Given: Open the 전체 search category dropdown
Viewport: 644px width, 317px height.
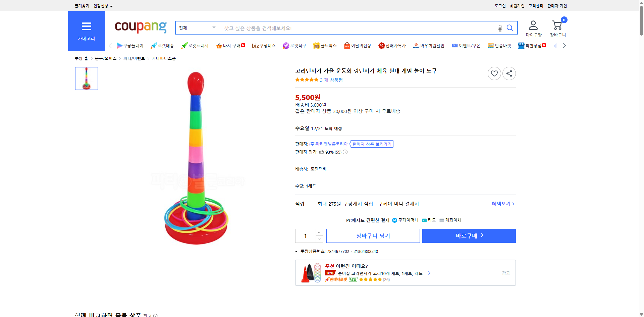Looking at the screenshot, I should point(197,28).
